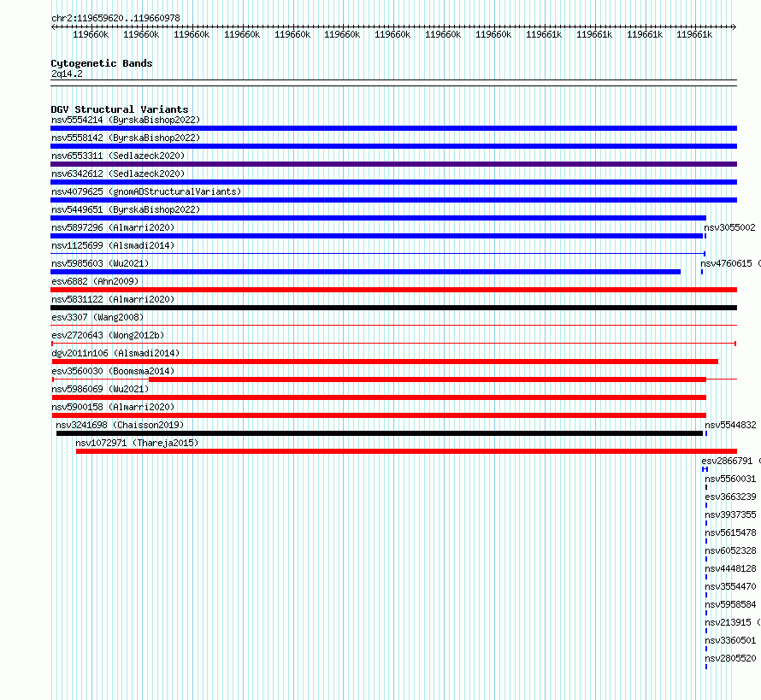Open nsv5897296 (Almarri2020) variant
Viewport: 761px width, 700px height.
(113, 227)
